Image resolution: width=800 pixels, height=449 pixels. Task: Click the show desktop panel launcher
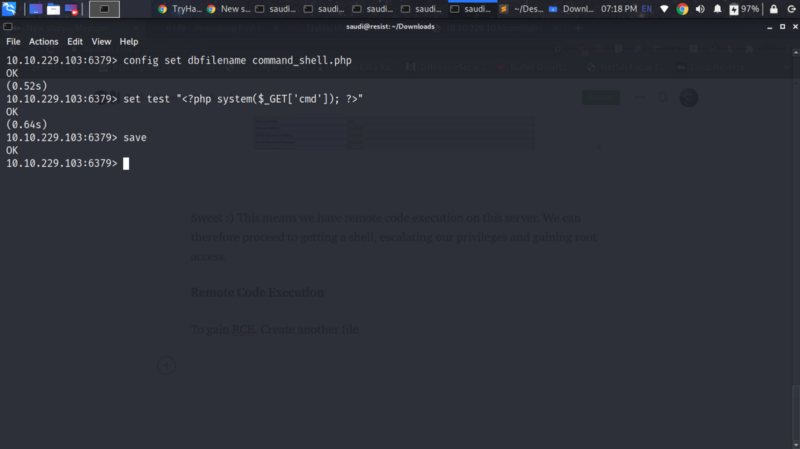(35, 9)
